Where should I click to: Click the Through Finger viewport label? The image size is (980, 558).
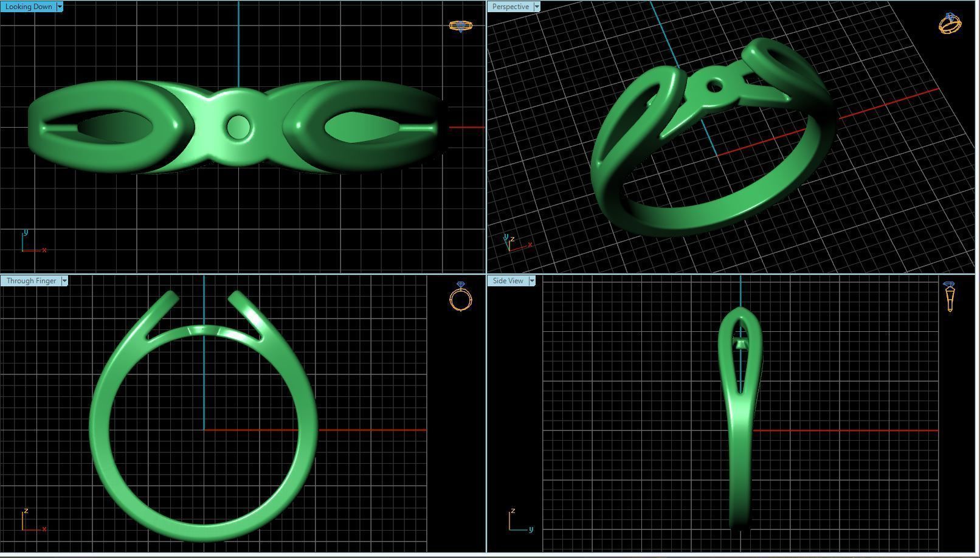(x=31, y=281)
